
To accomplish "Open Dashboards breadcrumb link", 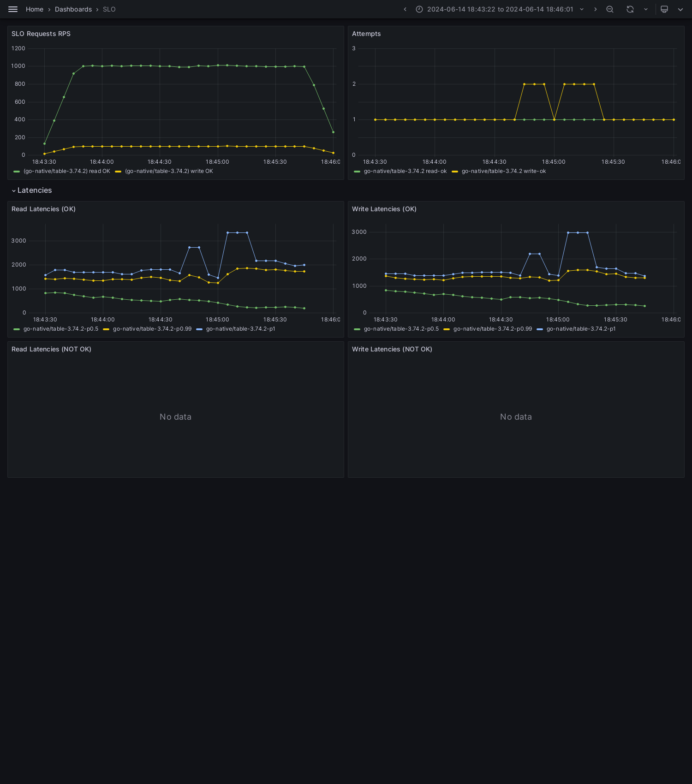I will tap(73, 9).
